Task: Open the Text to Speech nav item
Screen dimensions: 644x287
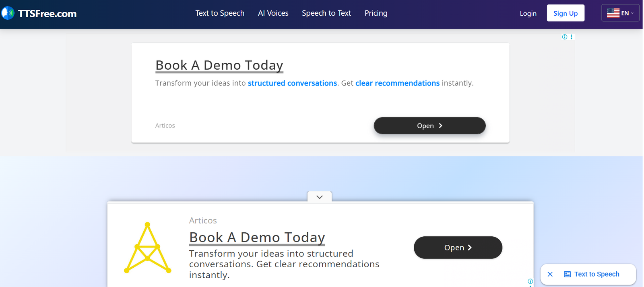Action: click(x=220, y=13)
